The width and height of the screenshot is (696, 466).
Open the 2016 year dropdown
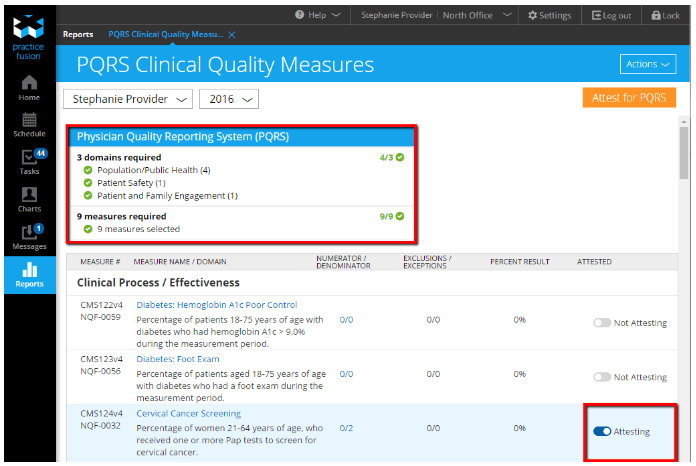click(229, 99)
